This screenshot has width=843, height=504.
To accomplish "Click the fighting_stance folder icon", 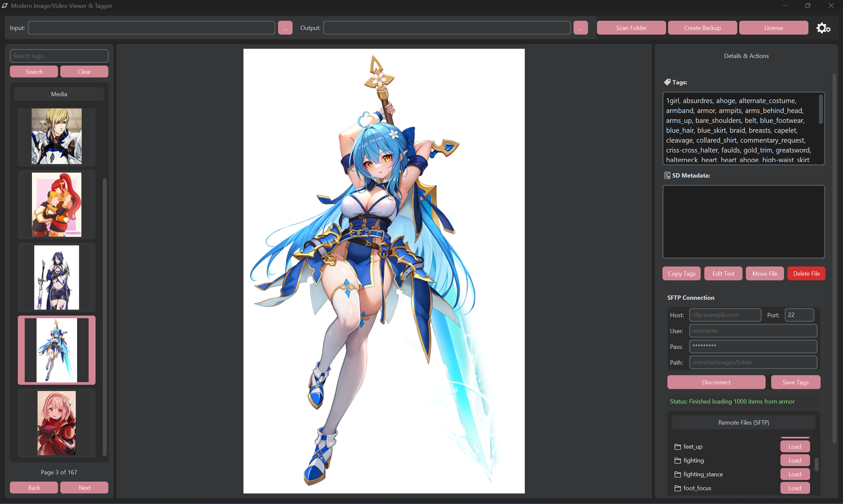I will [677, 474].
